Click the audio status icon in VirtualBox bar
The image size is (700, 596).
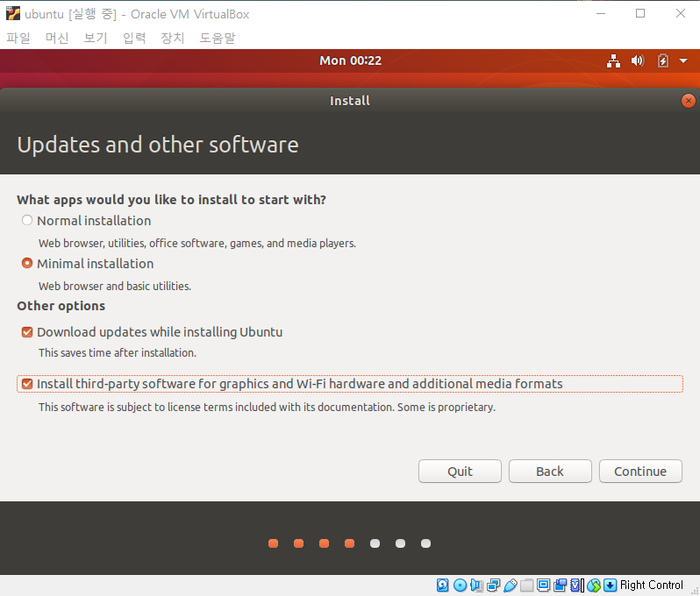(x=477, y=585)
